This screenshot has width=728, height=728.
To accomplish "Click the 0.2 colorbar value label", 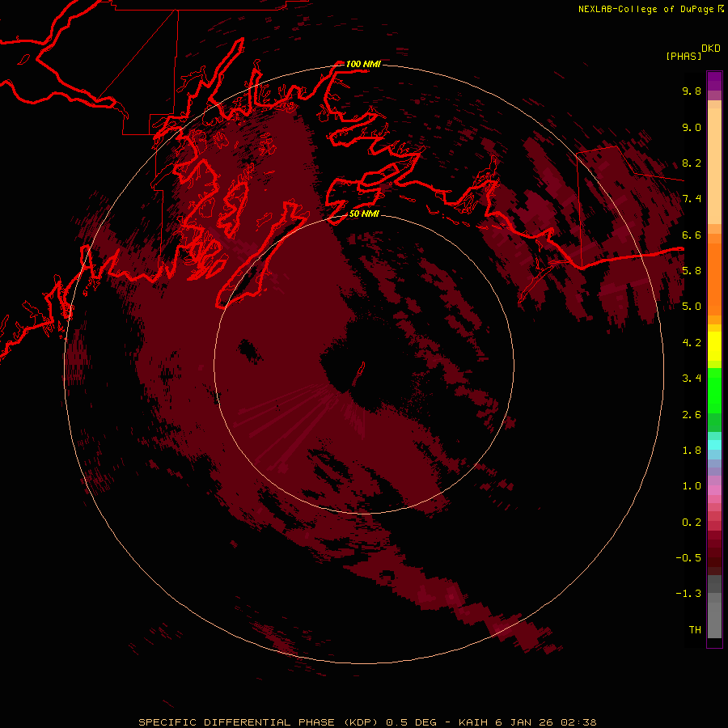I will [x=692, y=522].
